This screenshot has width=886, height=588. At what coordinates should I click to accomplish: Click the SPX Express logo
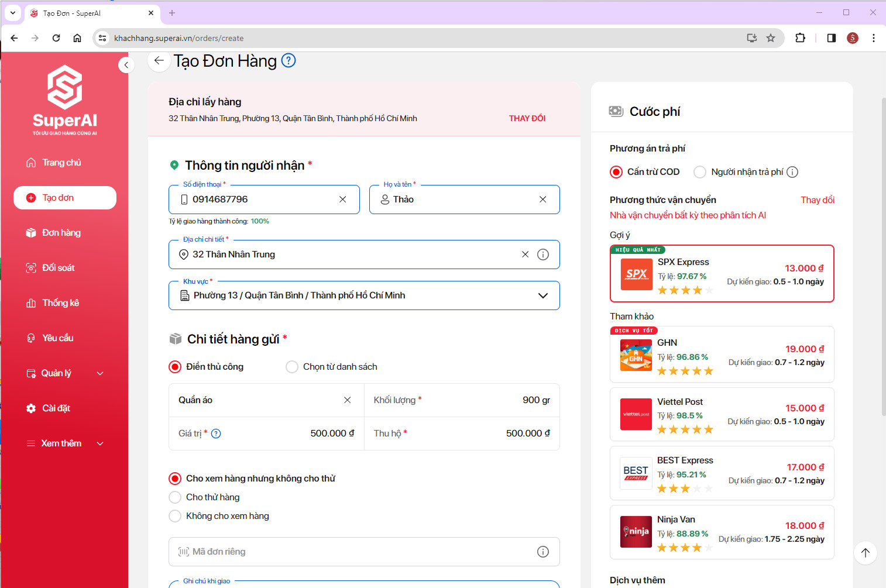click(636, 274)
